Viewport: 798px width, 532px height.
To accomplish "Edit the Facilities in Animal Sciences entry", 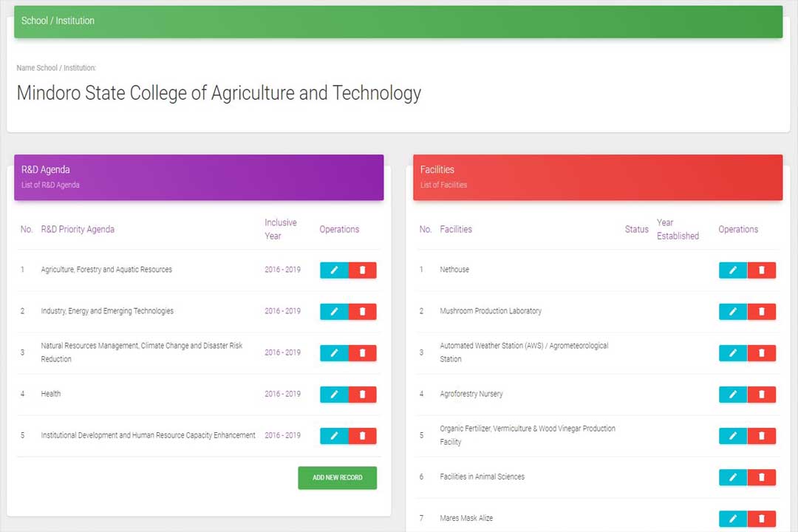I will [733, 477].
